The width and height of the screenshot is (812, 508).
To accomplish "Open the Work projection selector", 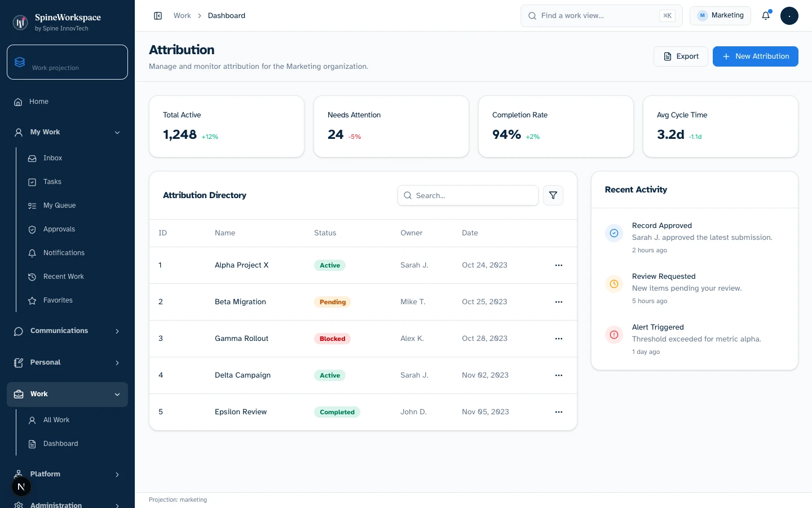I will point(67,62).
